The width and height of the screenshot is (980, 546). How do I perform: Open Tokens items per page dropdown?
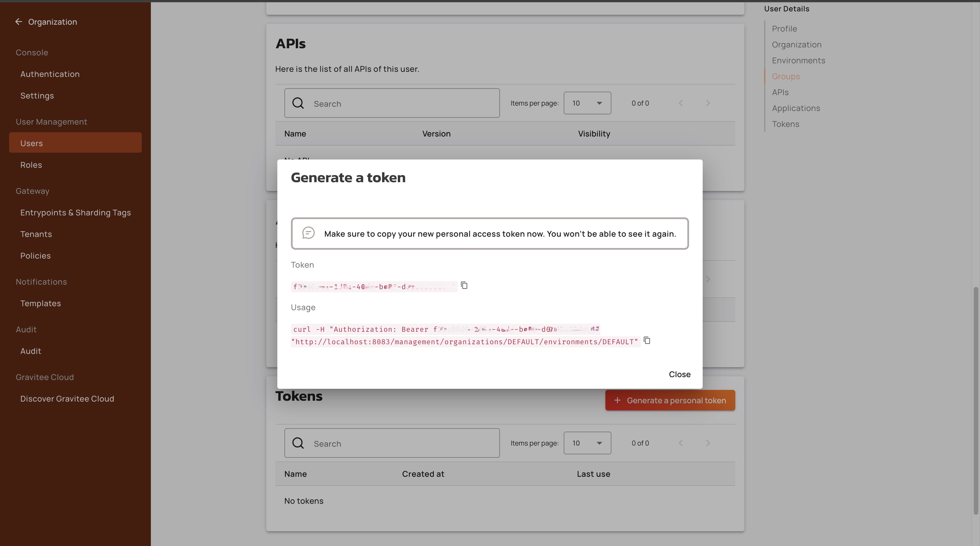point(587,443)
